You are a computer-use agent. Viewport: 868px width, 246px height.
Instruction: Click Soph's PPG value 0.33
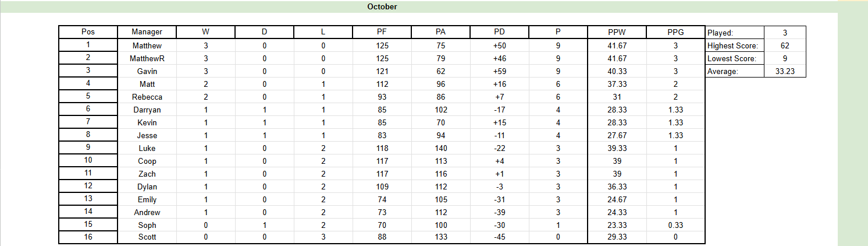click(675, 225)
